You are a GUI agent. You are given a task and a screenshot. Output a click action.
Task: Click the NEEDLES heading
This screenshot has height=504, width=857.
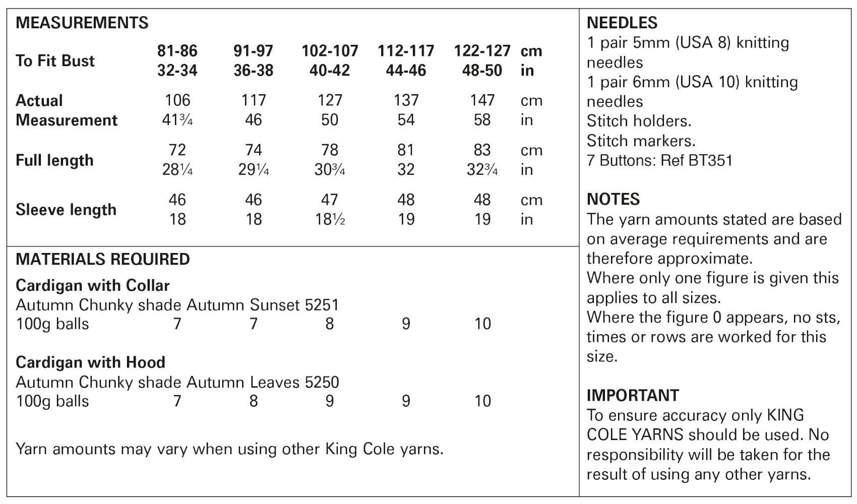[622, 23]
